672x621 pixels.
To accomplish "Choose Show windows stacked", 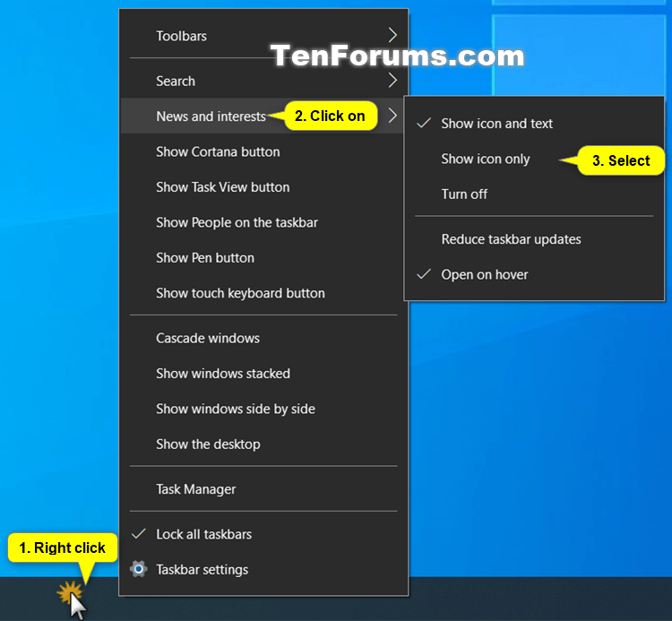I will pos(263,374).
